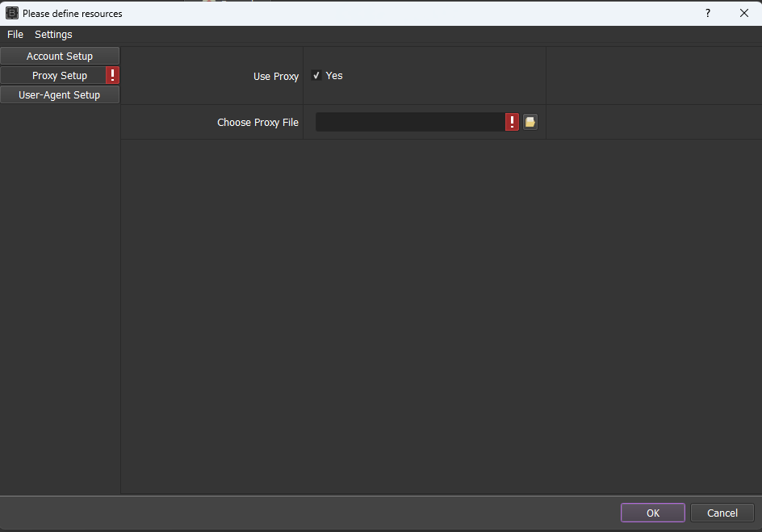Click the Choose Proxy File label
The image size is (762, 532).
[x=257, y=123]
